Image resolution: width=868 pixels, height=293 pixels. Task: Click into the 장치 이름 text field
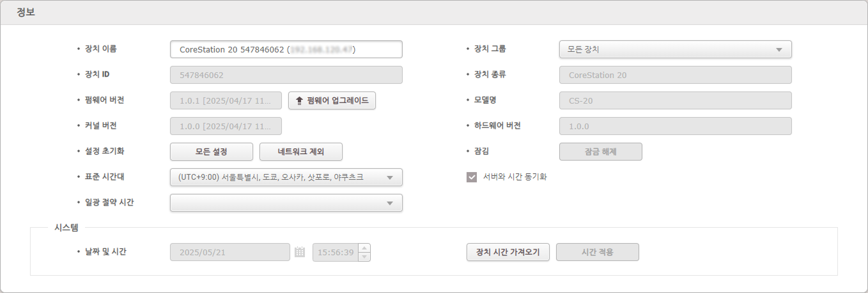(286, 49)
